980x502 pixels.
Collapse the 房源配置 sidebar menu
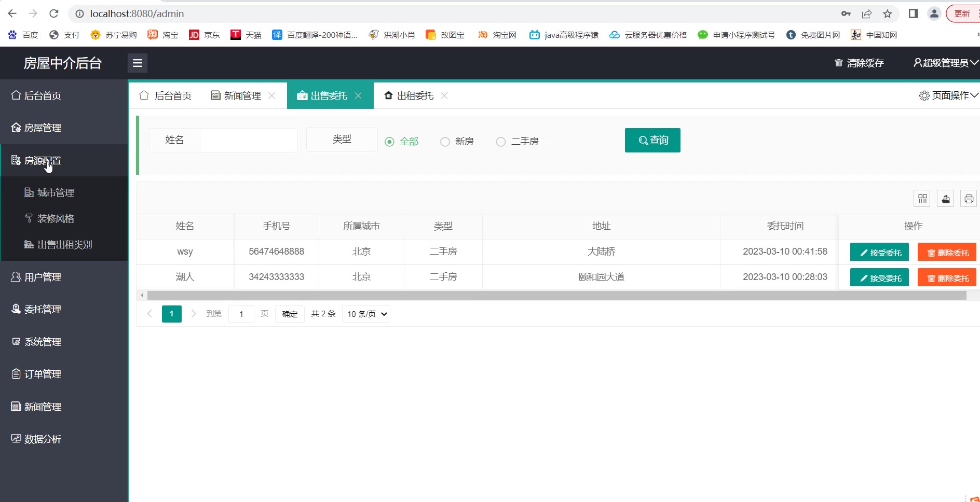coord(64,161)
